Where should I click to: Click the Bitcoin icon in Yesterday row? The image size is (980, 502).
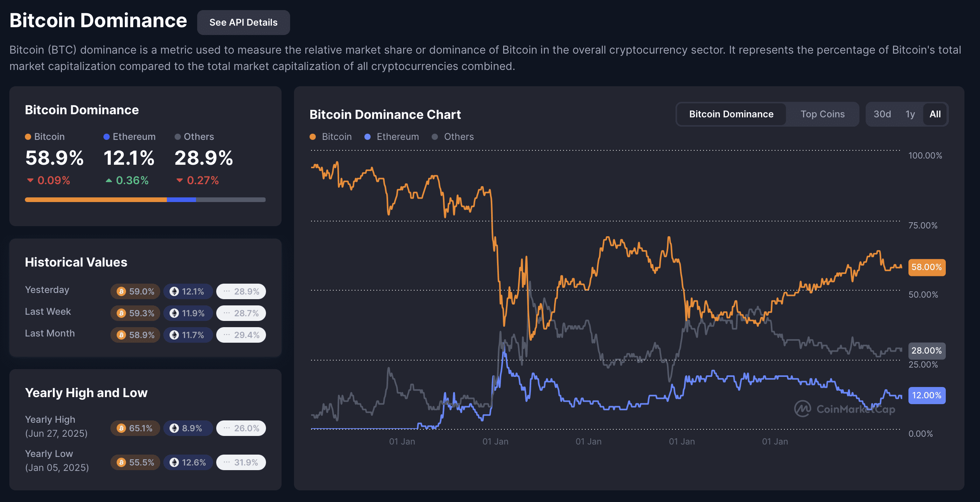click(121, 291)
